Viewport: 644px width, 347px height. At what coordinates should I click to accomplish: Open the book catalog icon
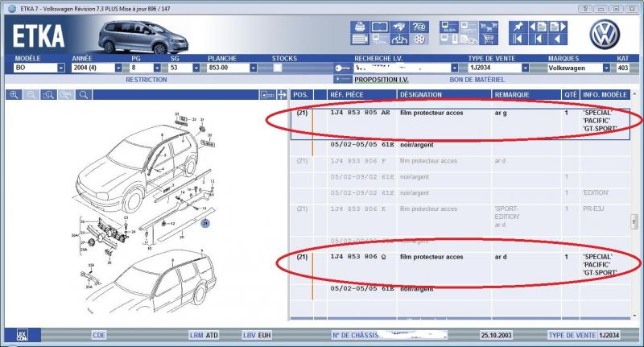point(379,27)
